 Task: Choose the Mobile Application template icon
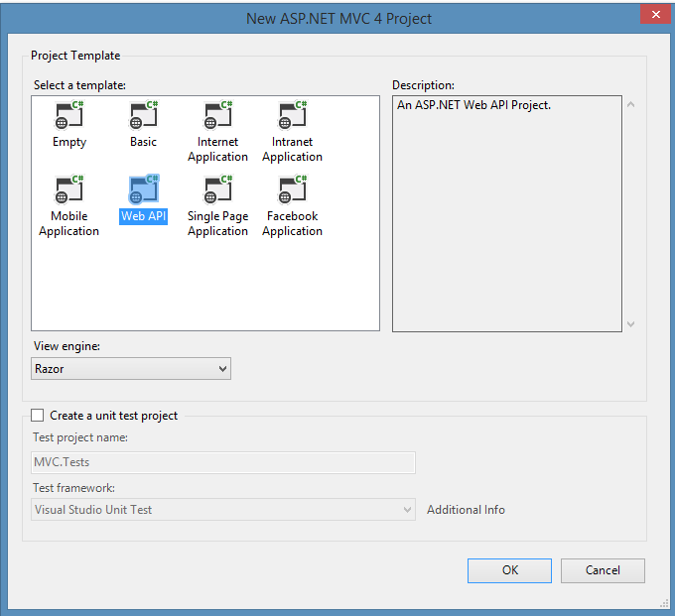[x=69, y=190]
